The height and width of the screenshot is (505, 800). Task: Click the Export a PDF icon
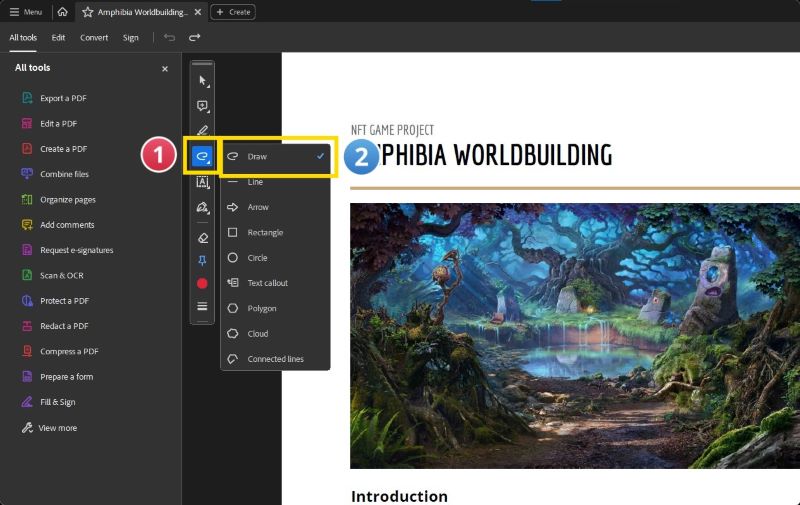click(27, 98)
